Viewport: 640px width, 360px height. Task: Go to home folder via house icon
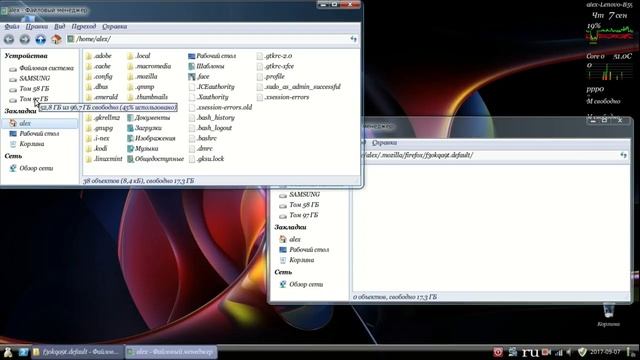(56, 39)
